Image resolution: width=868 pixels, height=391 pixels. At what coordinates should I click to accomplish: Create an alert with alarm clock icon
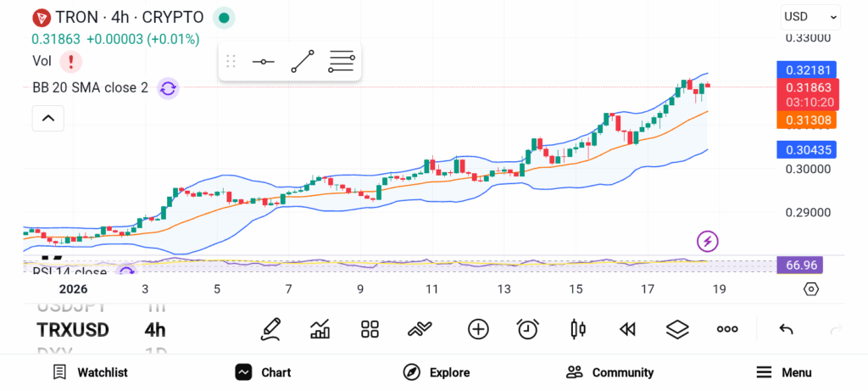528,329
